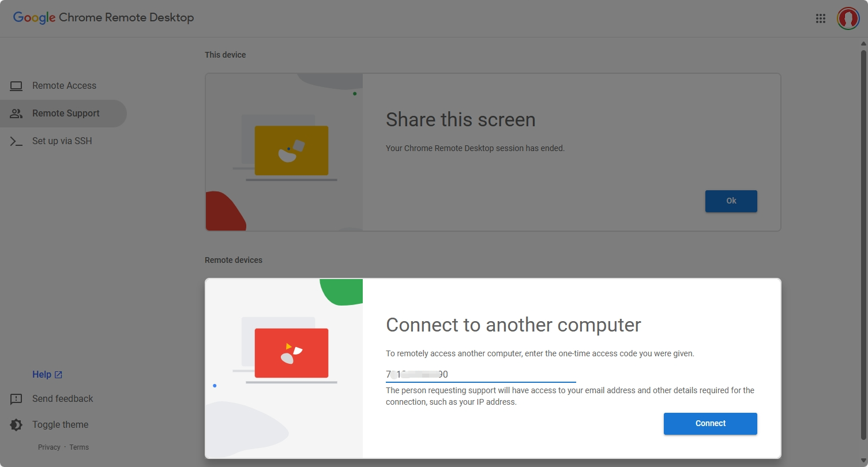This screenshot has width=868, height=467.
Task: Select the 'Connect to another computer' heading
Action: (x=513, y=325)
